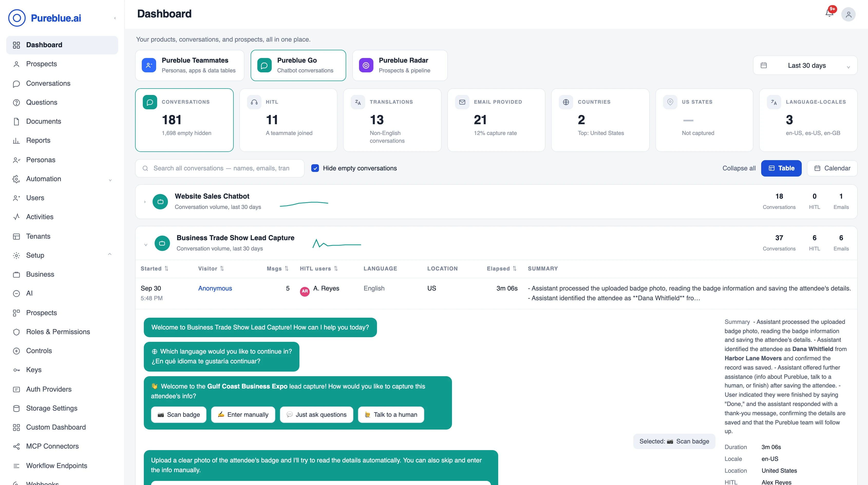Collapse the Setup sidebar section
The width and height of the screenshot is (868, 485).
coord(110,254)
